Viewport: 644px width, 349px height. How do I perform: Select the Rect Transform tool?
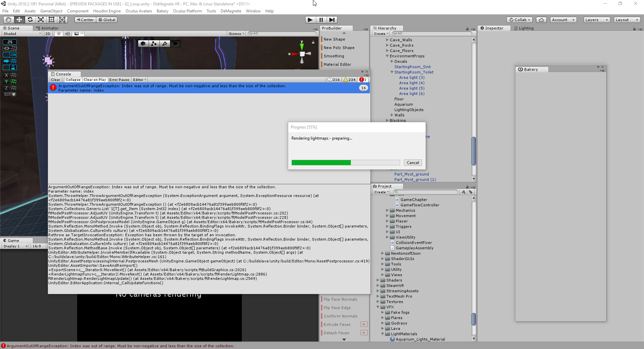(x=51, y=20)
